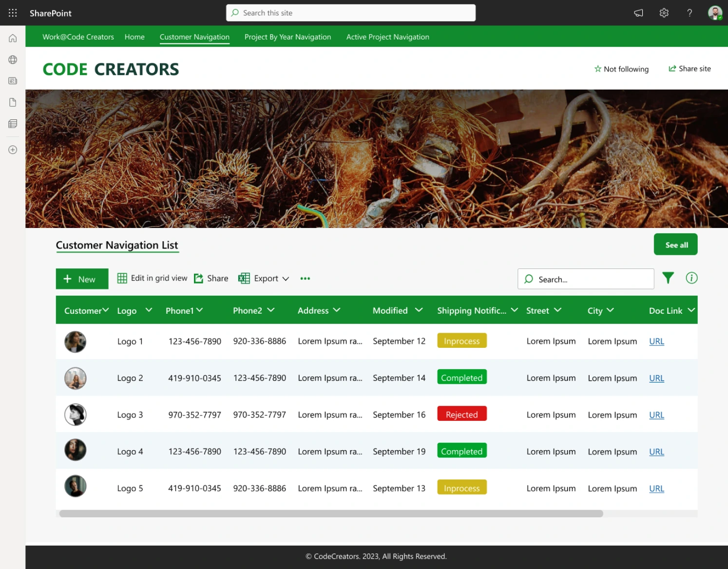Screen dimensions: 728x569
Task: Open the filter pane icon
Action: pos(668,278)
